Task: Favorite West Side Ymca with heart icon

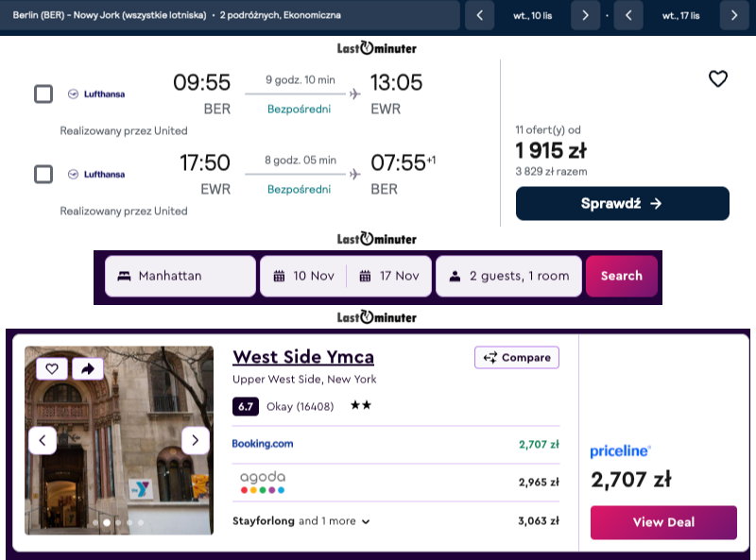Action: [52, 368]
